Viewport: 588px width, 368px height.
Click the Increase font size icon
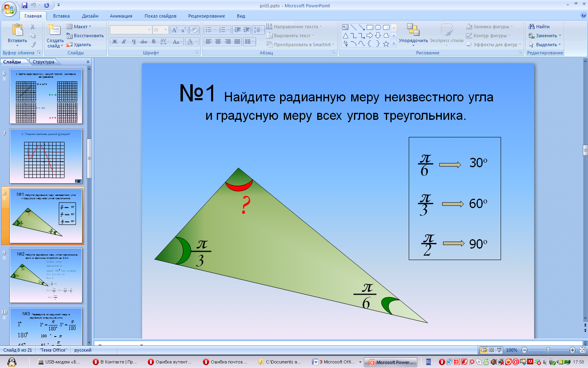[x=174, y=30]
